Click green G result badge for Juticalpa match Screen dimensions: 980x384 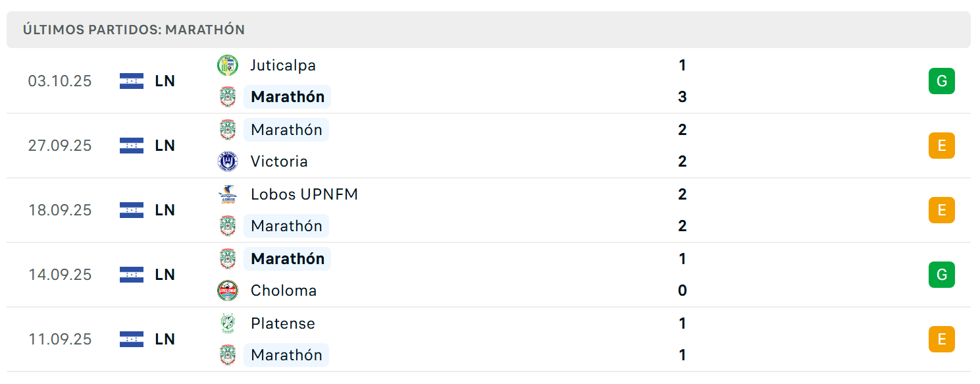tap(942, 81)
